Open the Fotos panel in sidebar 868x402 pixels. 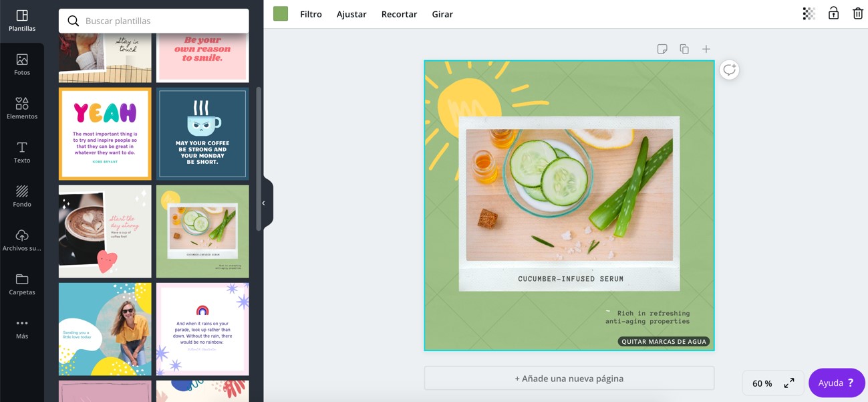click(22, 64)
